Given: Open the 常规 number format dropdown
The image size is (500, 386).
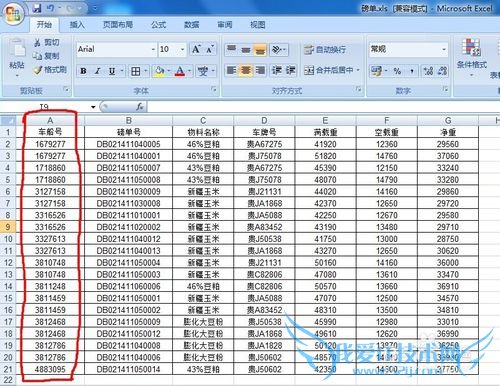Looking at the screenshot, I should 444,50.
